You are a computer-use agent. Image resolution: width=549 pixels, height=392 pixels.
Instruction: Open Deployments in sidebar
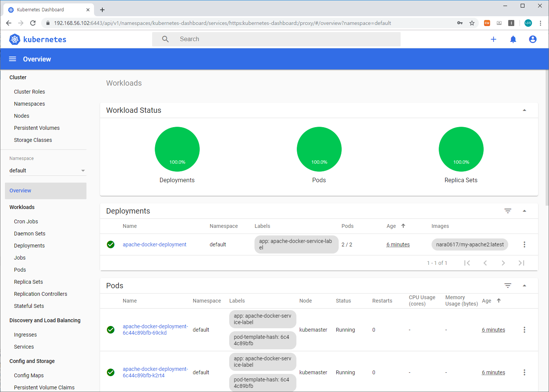(x=29, y=246)
